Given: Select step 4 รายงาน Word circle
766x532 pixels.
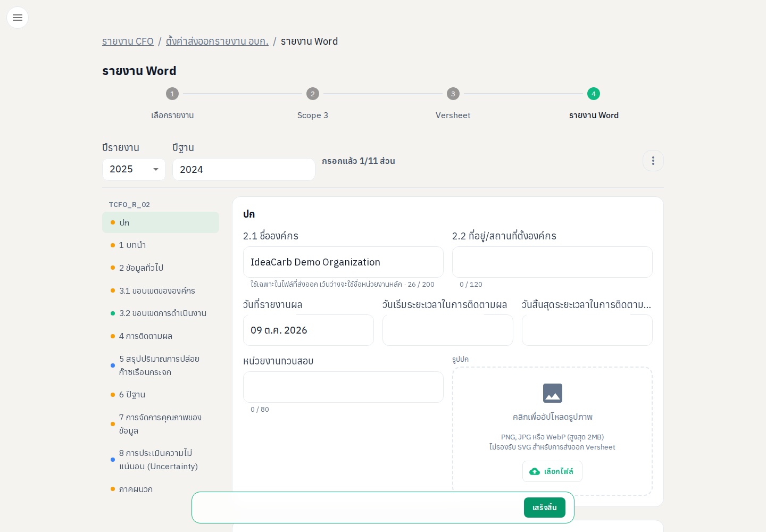Looking at the screenshot, I should click(x=594, y=94).
